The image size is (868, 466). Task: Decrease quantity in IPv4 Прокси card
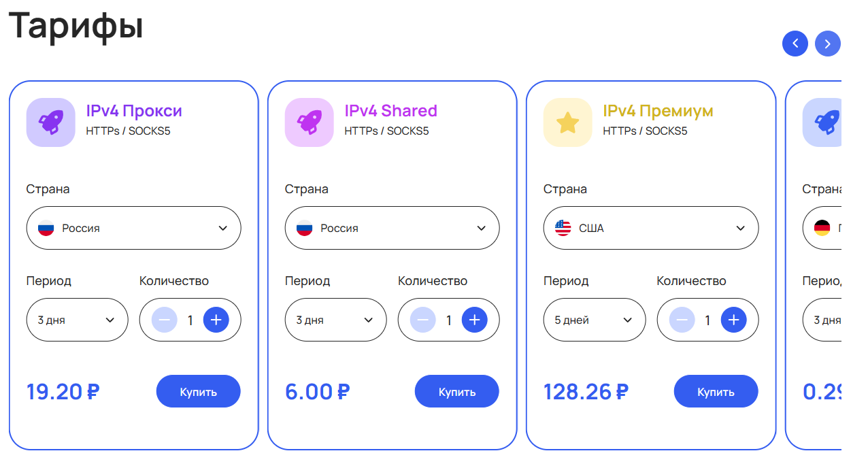pyautogui.click(x=165, y=320)
